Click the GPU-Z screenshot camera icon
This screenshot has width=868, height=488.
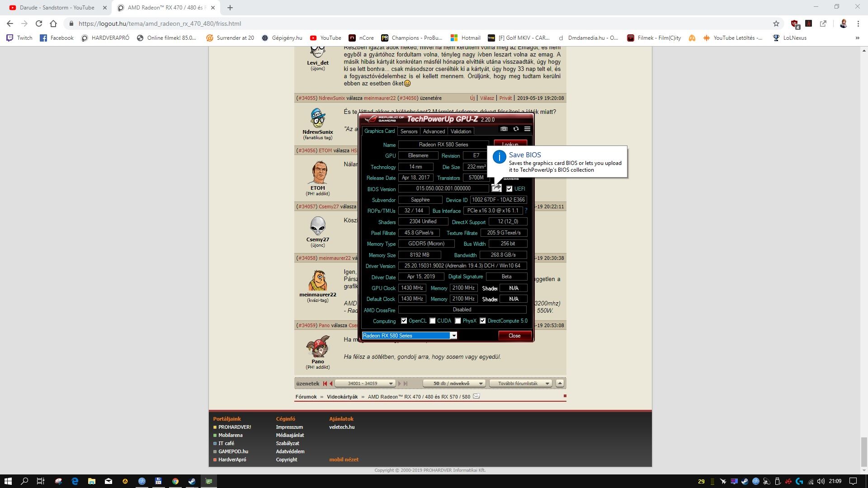coord(504,129)
